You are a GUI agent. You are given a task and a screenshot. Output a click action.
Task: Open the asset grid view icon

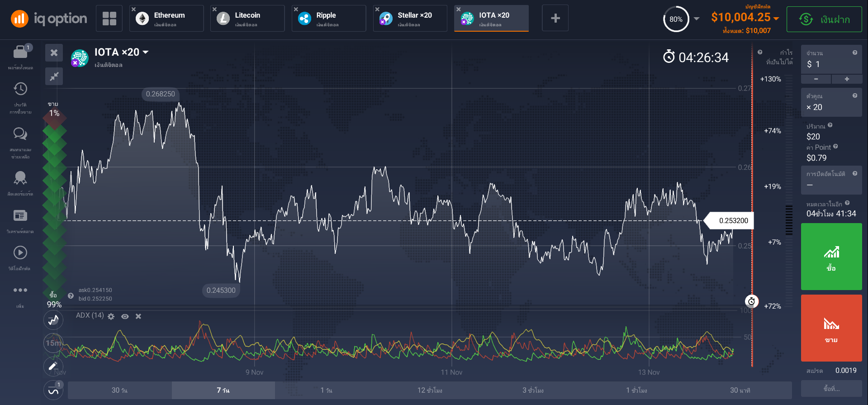click(109, 19)
